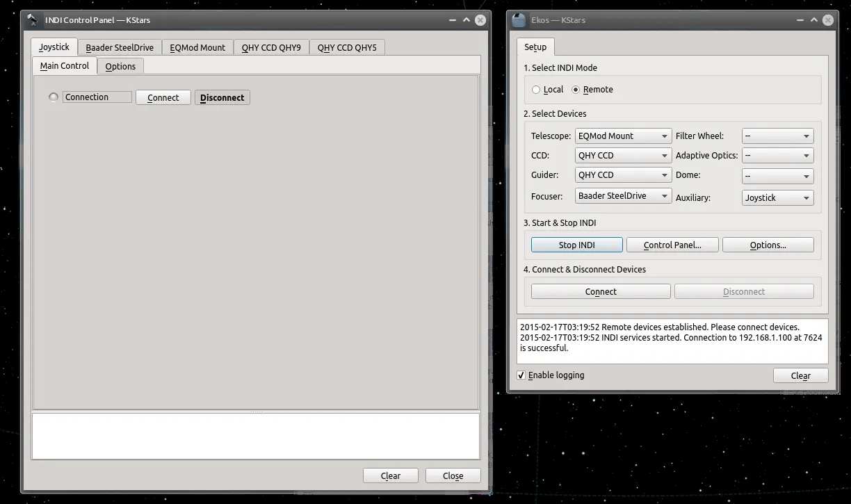Viewport: 851px width, 504px height.
Task: Toggle the Enable logging checkbox
Action: click(x=521, y=375)
